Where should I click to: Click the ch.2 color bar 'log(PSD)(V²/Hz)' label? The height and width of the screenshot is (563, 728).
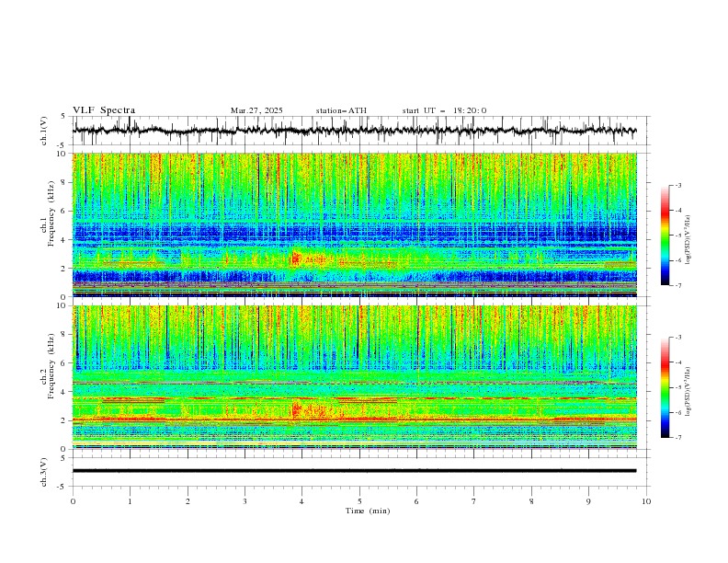(688, 392)
